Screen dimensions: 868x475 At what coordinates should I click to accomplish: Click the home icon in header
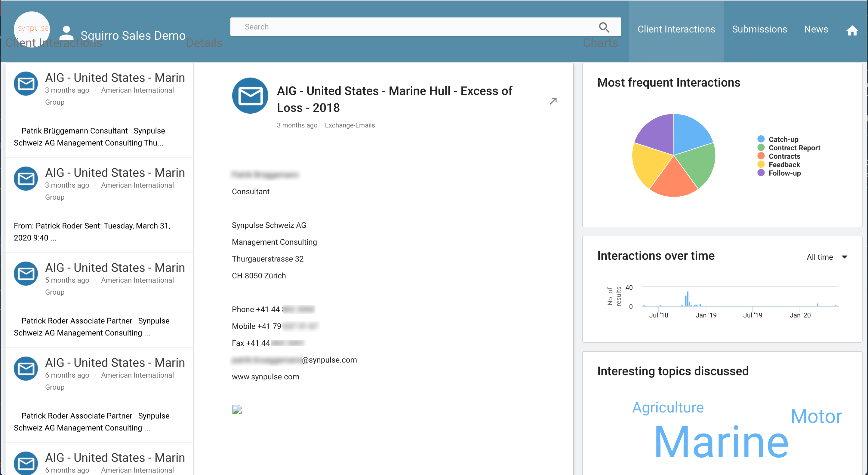tap(852, 30)
